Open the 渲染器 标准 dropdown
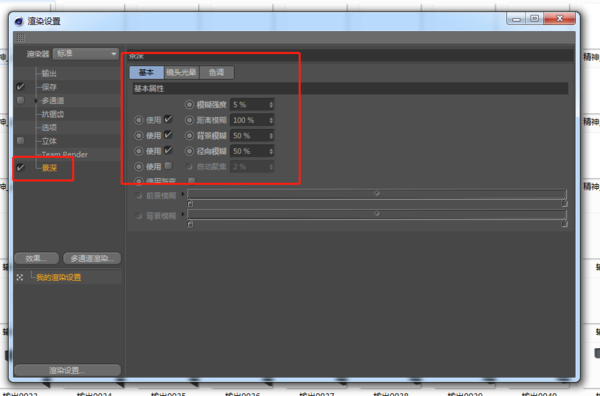This screenshot has height=396, width=600. click(x=86, y=54)
